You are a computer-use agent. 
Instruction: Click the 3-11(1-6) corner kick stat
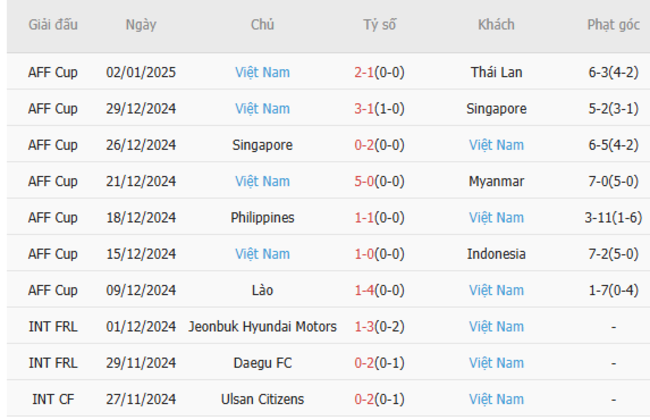613,217
